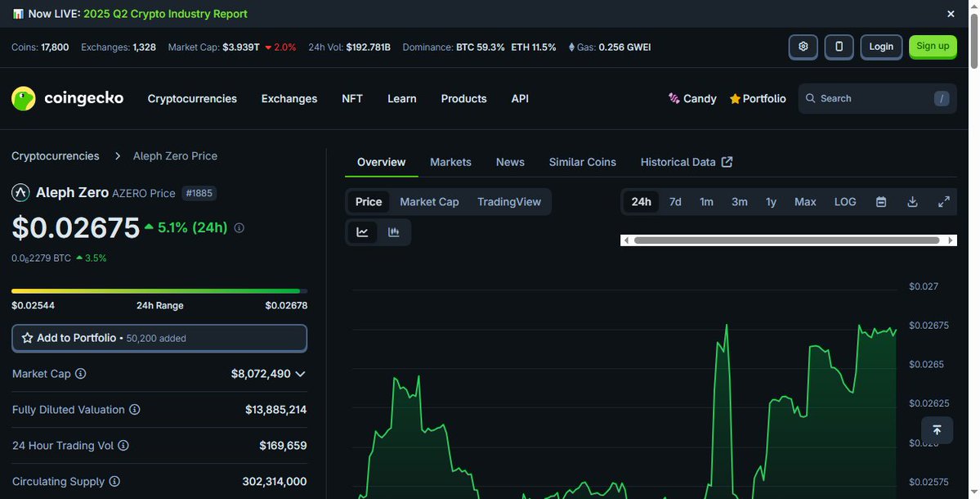Click the CoinGecko logo
Image resolution: width=980 pixels, height=499 pixels.
pos(68,98)
